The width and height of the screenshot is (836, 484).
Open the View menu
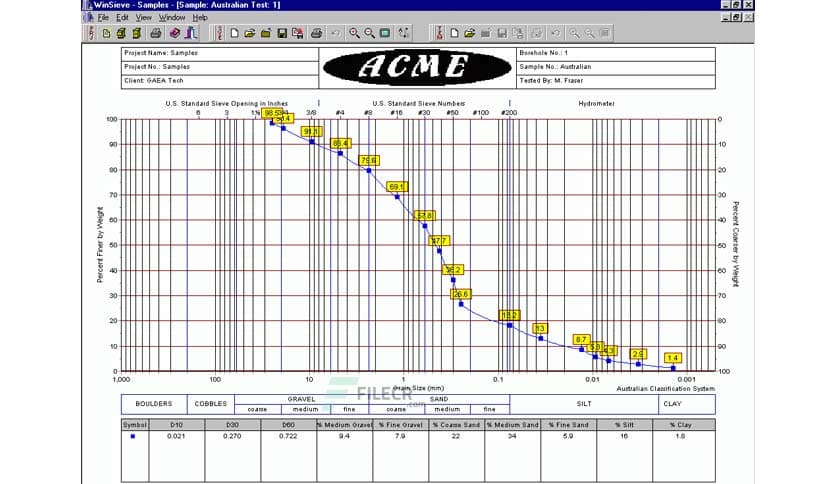pos(144,17)
